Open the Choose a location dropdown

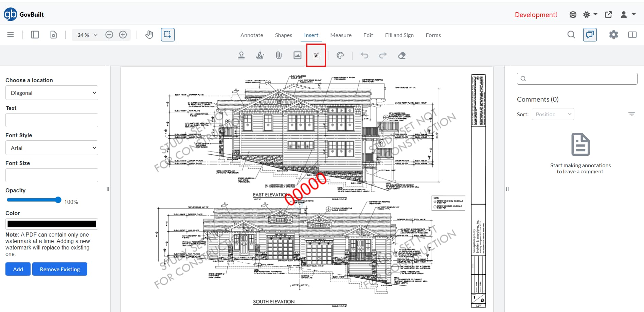[52, 93]
